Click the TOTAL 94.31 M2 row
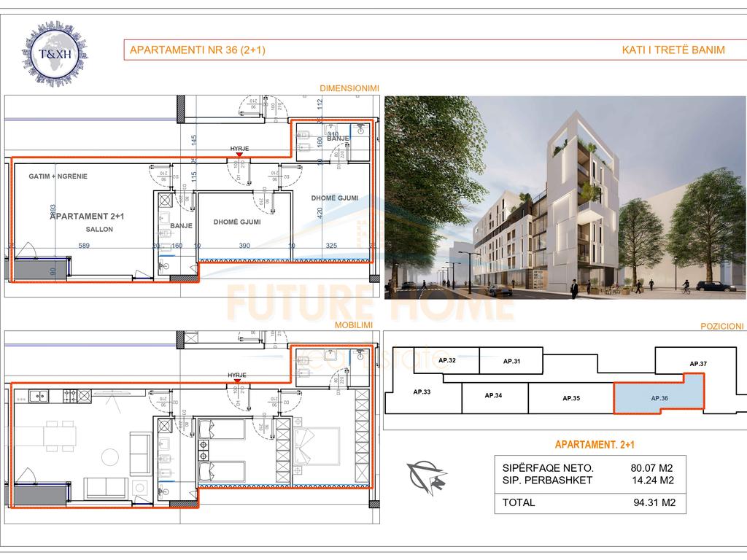Screen dimensions: 747x560 click(590, 502)
